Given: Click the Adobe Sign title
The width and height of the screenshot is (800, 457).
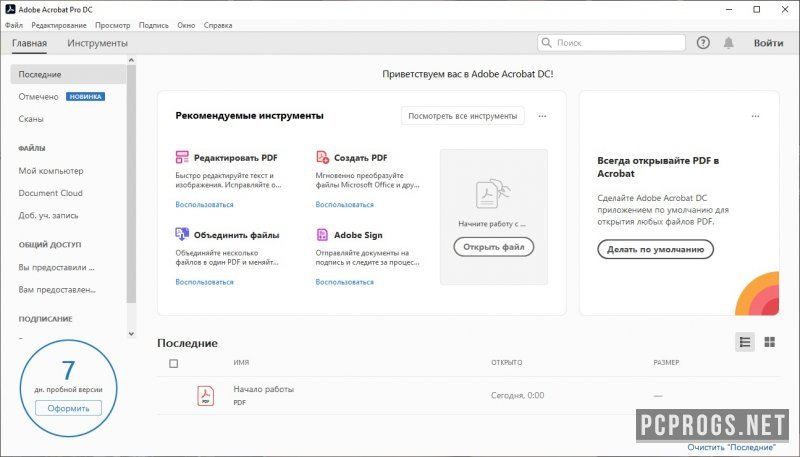Looking at the screenshot, I should [x=358, y=235].
